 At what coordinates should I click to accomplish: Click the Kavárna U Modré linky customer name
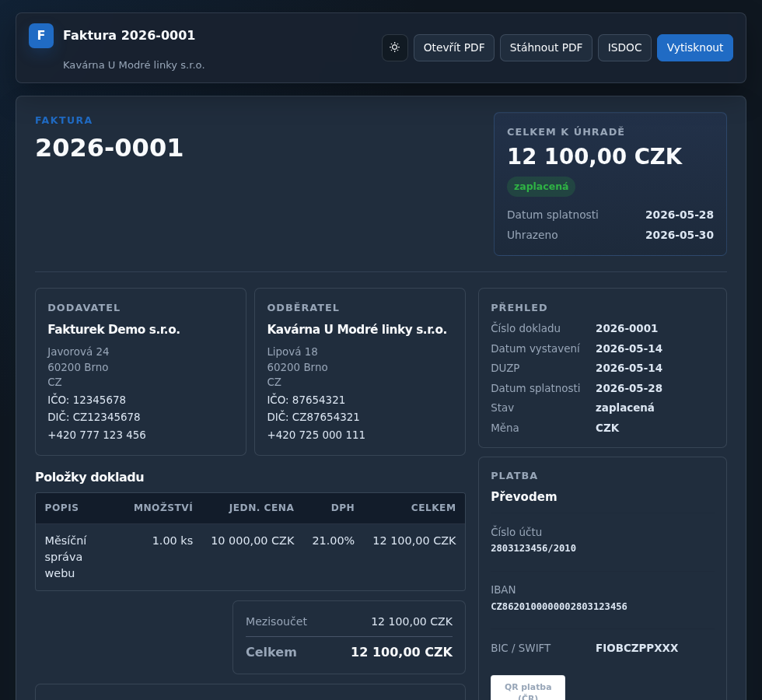click(357, 330)
